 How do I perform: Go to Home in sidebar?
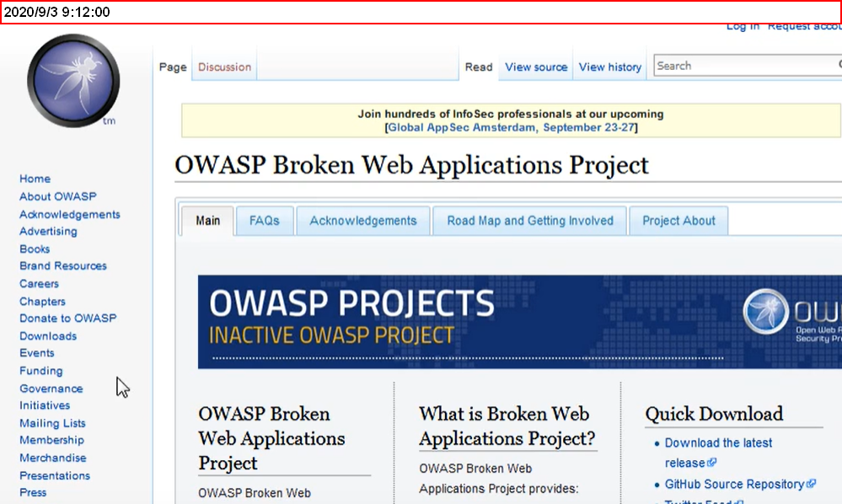(x=35, y=179)
